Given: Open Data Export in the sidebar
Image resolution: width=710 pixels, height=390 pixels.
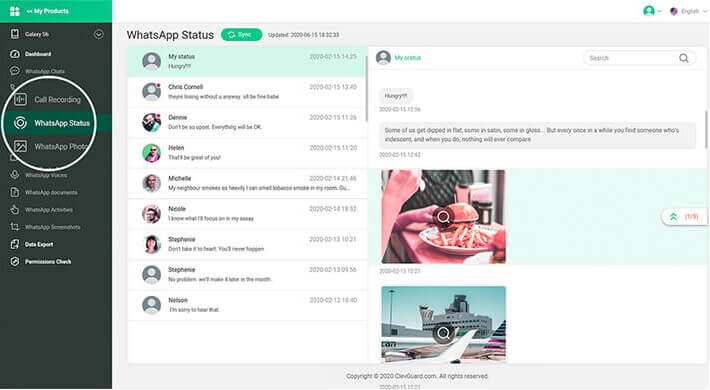Looking at the screenshot, I should (39, 244).
